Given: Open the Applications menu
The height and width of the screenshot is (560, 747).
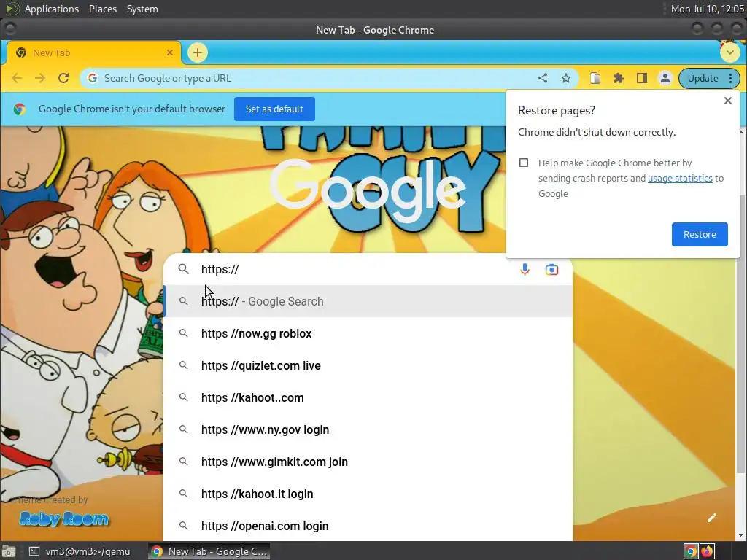Looking at the screenshot, I should pos(52,9).
